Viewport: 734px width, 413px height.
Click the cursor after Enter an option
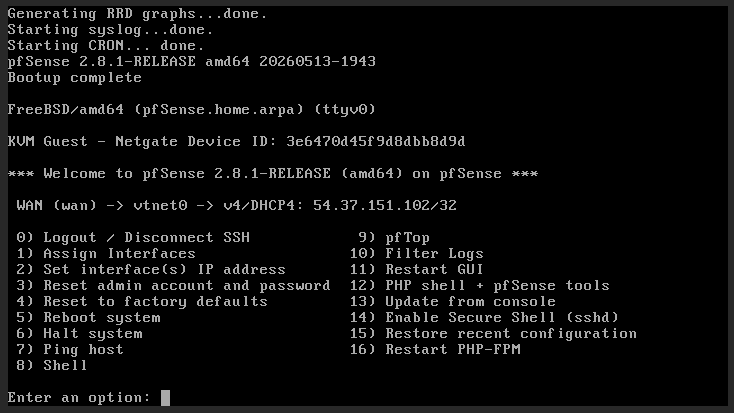[x=165, y=398]
